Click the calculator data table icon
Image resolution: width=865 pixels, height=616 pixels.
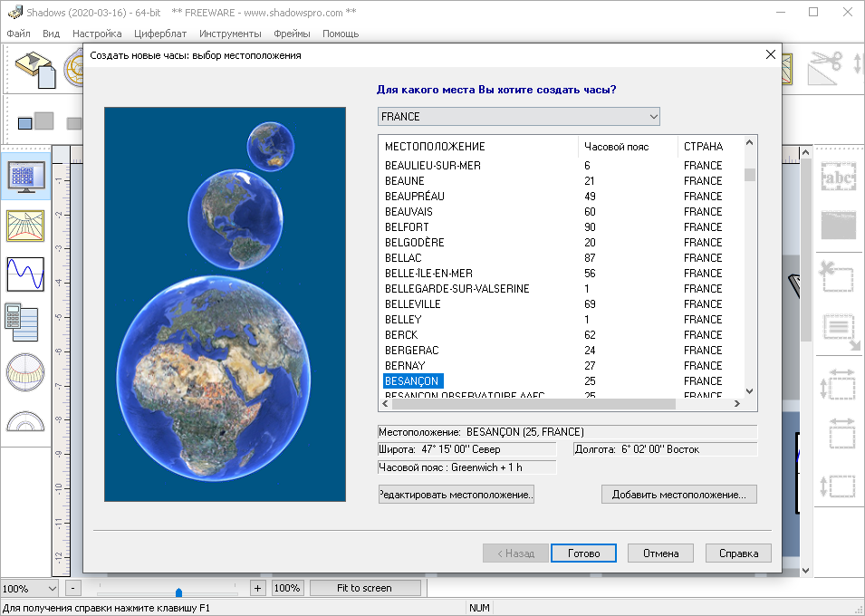pyautogui.click(x=25, y=322)
